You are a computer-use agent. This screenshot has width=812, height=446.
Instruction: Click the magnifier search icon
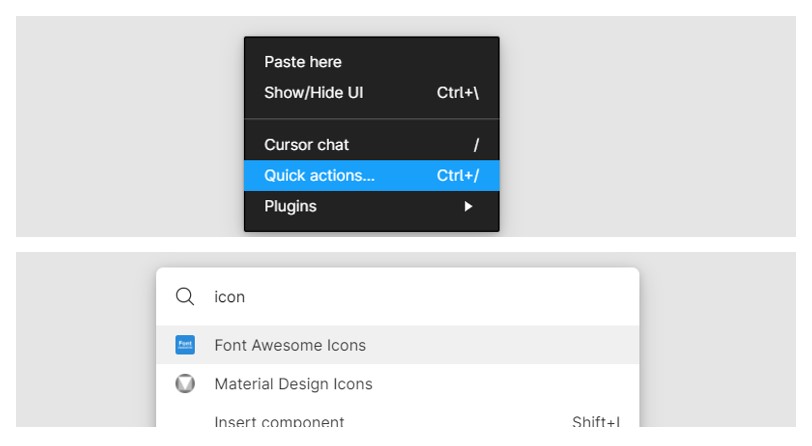[x=185, y=297]
